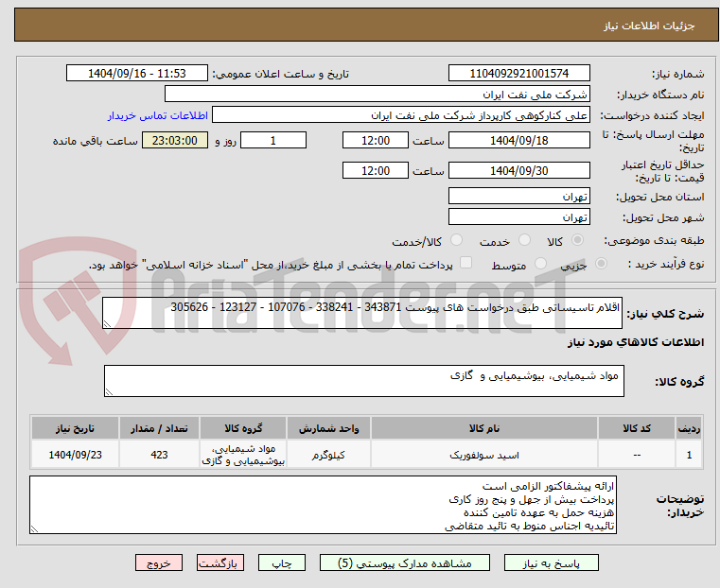Click the row number cell 1
This screenshot has width=720, height=588.
(689, 455)
